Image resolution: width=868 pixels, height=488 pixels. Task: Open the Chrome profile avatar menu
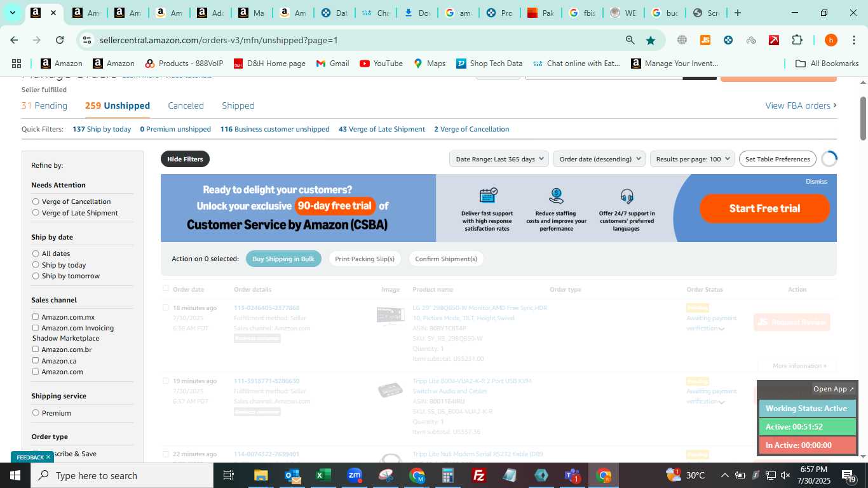tap(831, 40)
